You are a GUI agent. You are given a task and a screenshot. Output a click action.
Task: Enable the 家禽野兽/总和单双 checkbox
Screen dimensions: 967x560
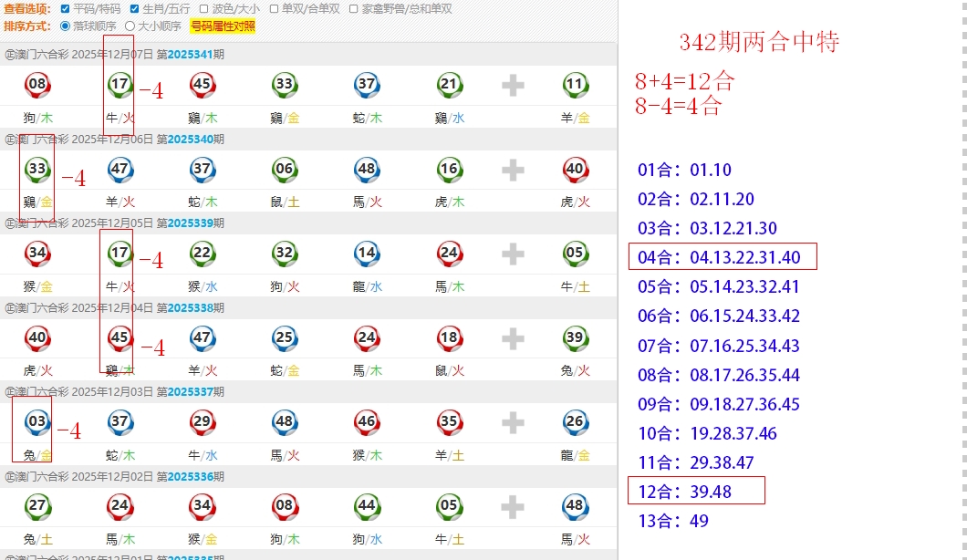[x=354, y=9]
